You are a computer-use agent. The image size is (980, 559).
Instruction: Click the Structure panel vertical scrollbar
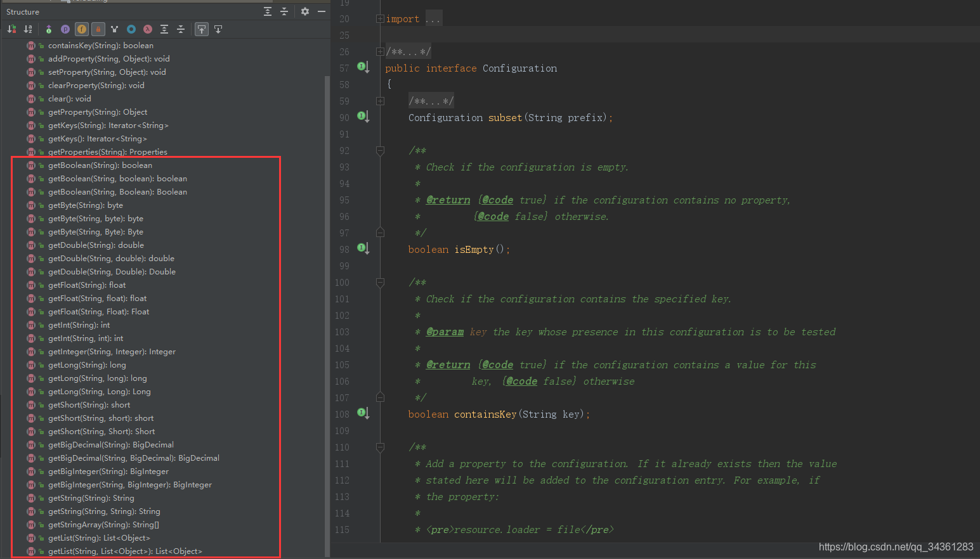click(327, 317)
